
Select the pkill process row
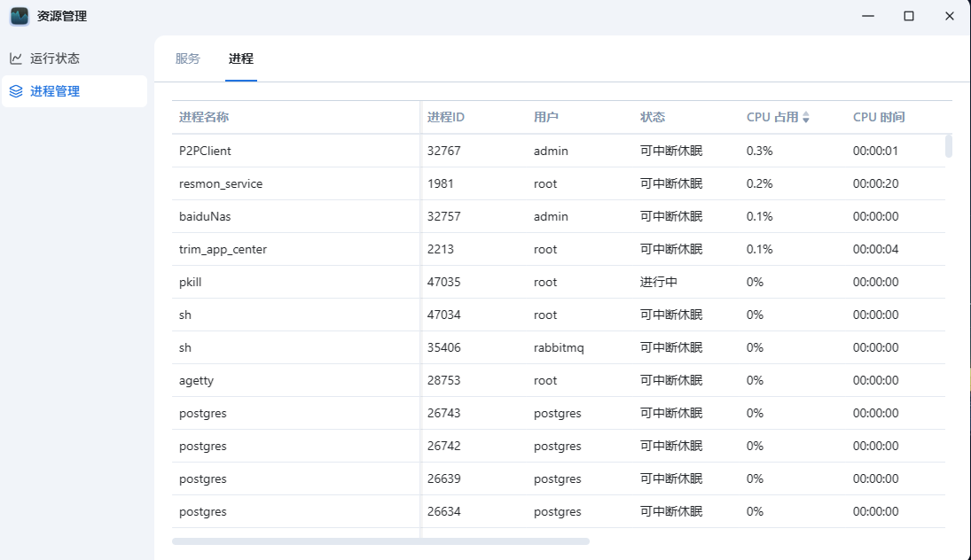coord(559,282)
